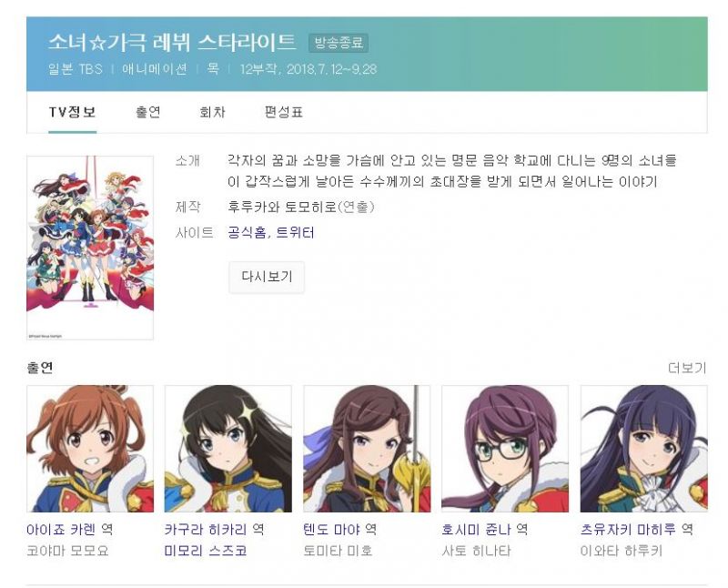Click the glasses-wearing 호시미 쥰나 portrait
This screenshot has width=728, height=588.
(x=505, y=449)
